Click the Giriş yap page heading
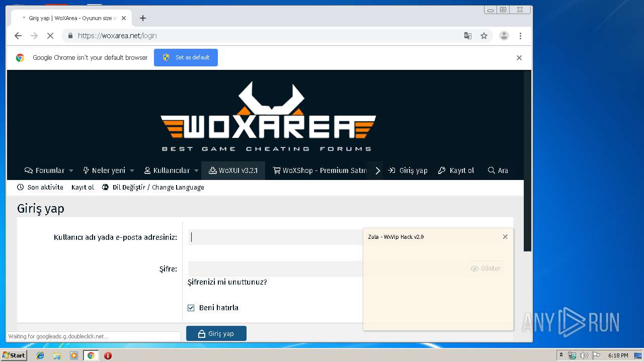644x362 pixels. click(x=41, y=209)
